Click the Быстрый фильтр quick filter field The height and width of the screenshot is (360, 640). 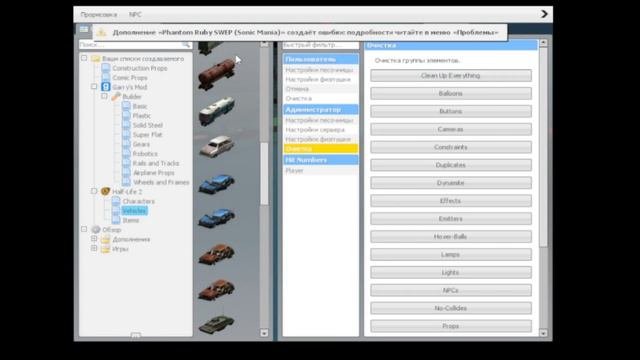(x=321, y=45)
